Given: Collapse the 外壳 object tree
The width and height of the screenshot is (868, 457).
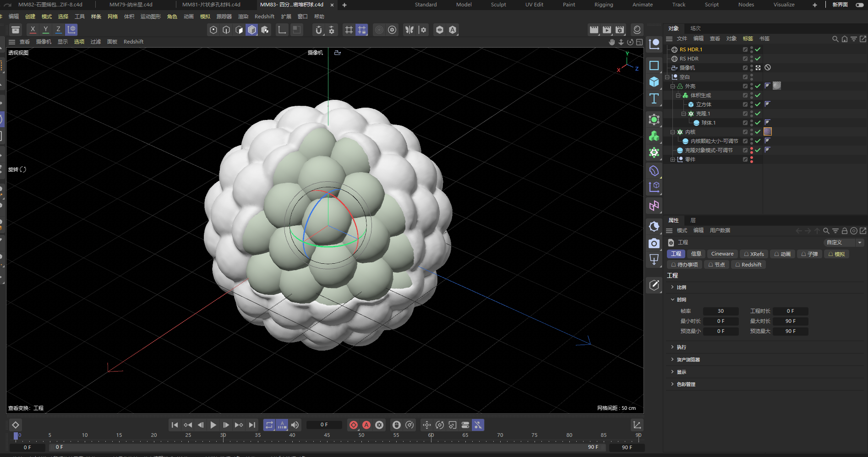Looking at the screenshot, I should (673, 86).
